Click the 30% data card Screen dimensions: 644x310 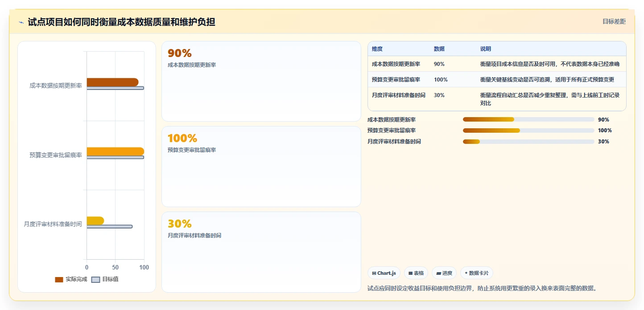tap(261, 252)
